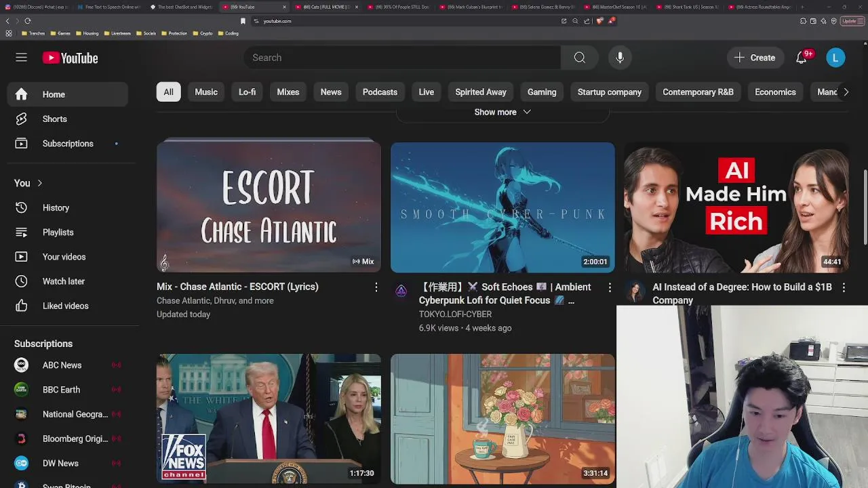
Task: Open the Fox News White House thumbnail
Action: (x=269, y=419)
